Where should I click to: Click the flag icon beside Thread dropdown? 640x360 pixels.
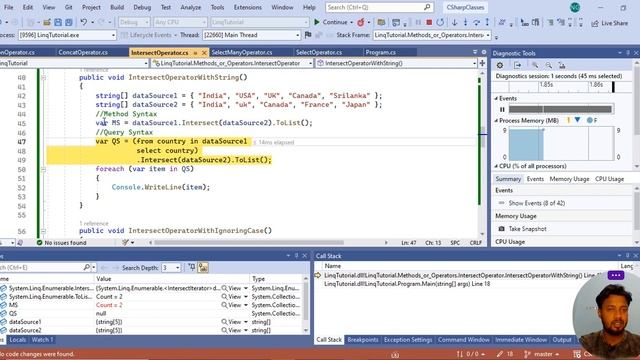(308, 35)
